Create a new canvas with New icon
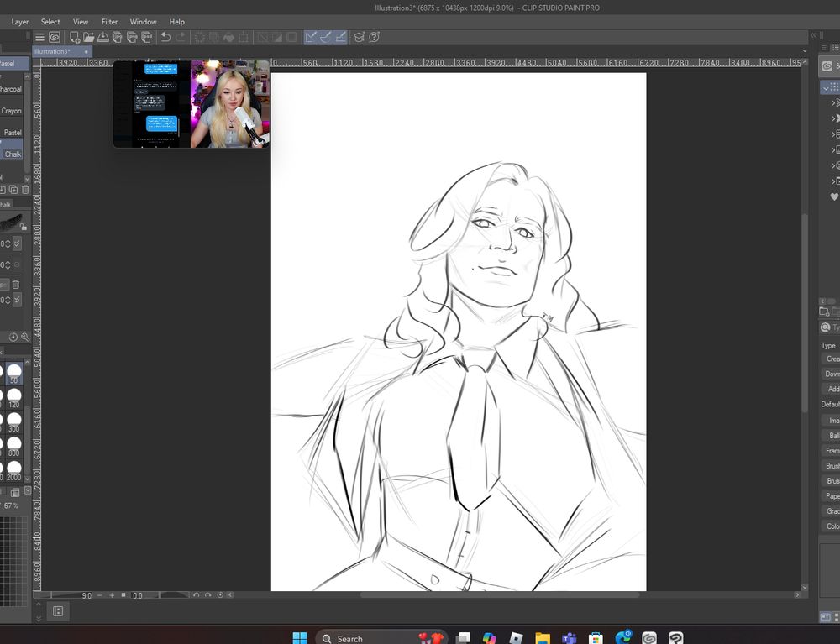The height and width of the screenshot is (644, 840). (x=75, y=37)
